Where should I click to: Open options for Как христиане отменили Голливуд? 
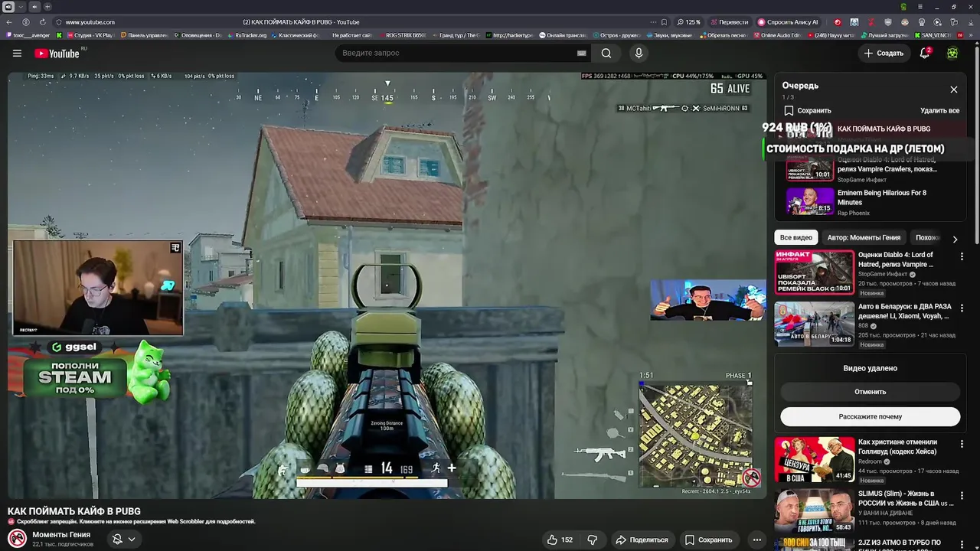click(x=962, y=443)
